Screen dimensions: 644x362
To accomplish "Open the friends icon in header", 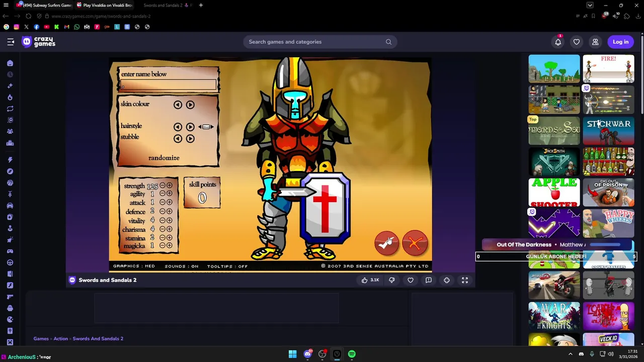I will (x=595, y=42).
